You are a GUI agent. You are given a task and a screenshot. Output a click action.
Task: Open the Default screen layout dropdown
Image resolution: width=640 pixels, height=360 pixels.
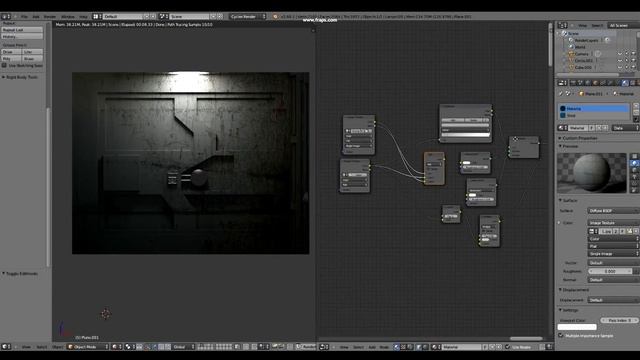(124, 17)
